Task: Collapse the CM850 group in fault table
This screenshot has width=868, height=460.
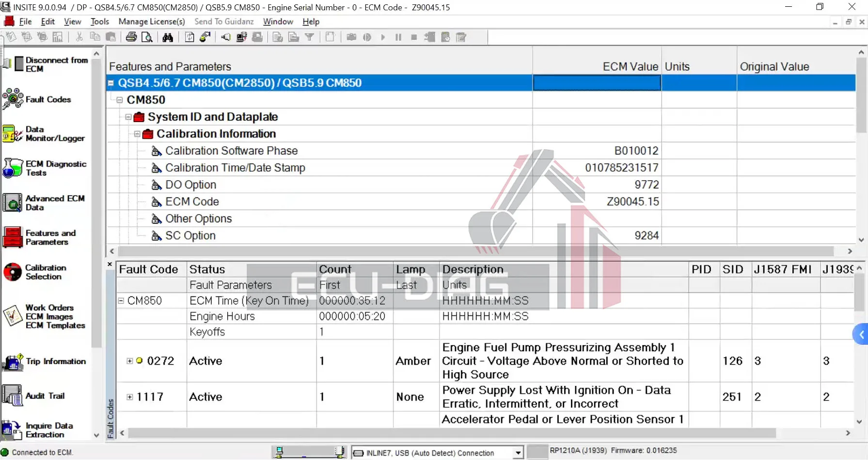Action: [121, 301]
